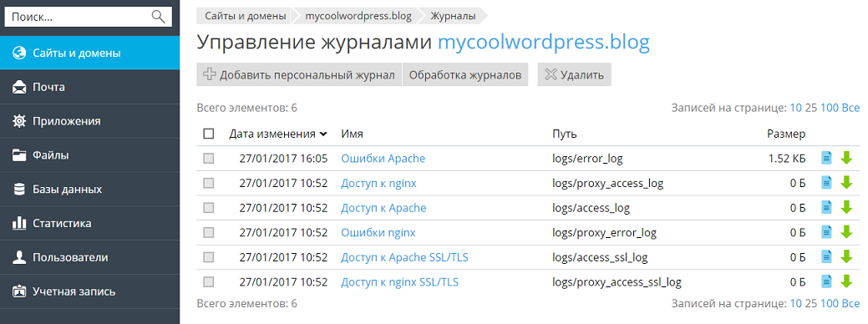Open the Ошибки Apache log link
The height and width of the screenshot is (324, 868).
pyautogui.click(x=383, y=159)
